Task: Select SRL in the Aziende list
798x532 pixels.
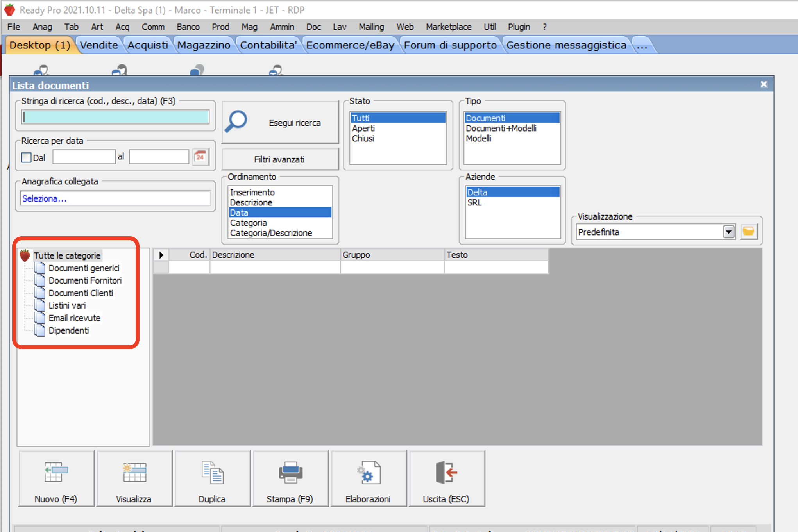Action: (513, 202)
